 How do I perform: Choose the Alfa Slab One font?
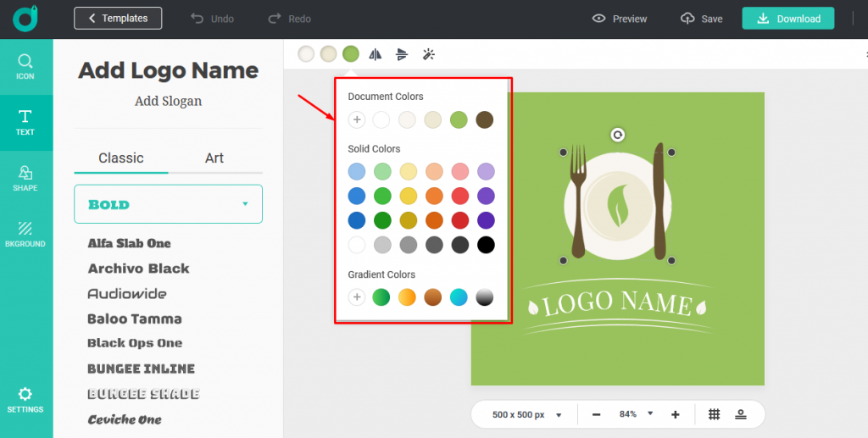129,243
